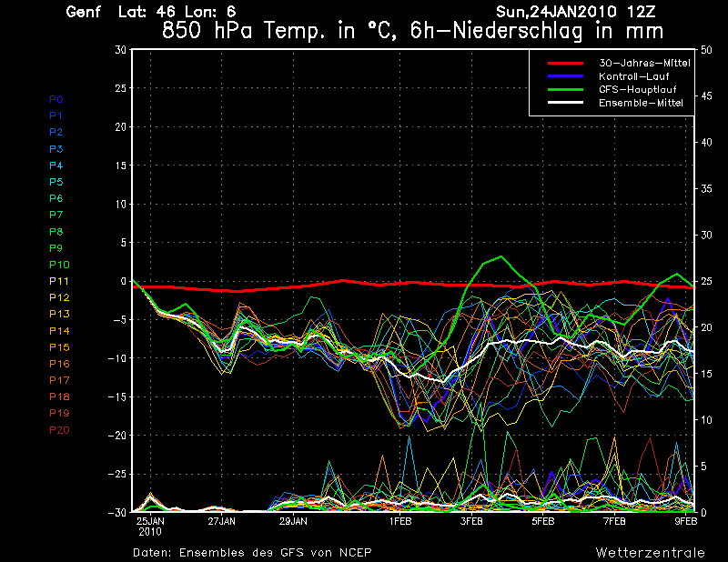Click the right-axis precipitation value 10

click(x=706, y=420)
